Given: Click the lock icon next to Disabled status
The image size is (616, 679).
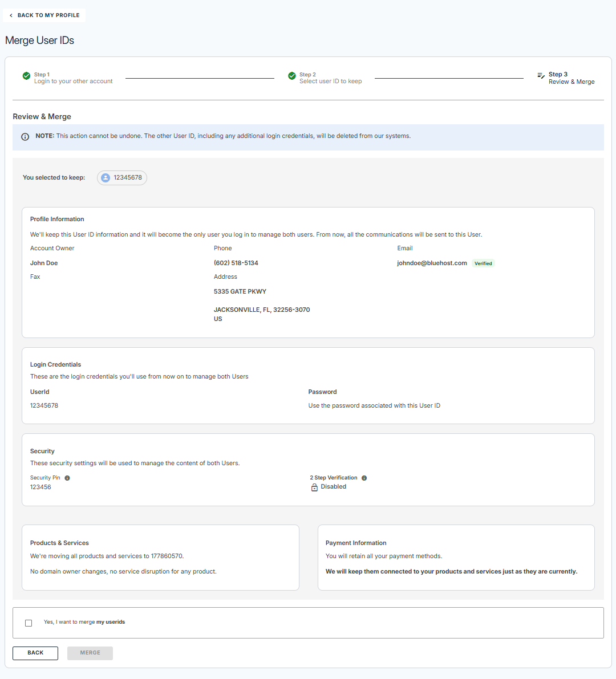Looking at the screenshot, I should tap(314, 487).
